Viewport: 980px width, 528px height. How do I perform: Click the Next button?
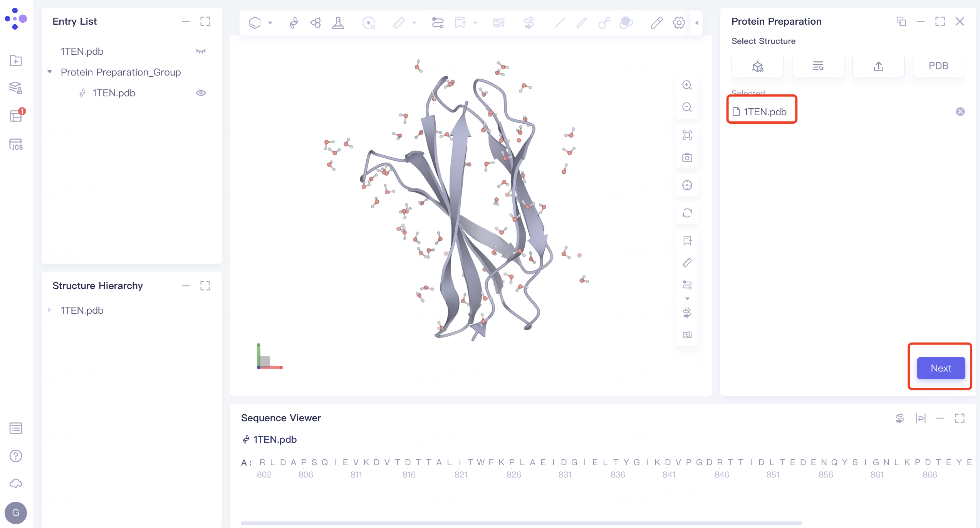click(941, 368)
